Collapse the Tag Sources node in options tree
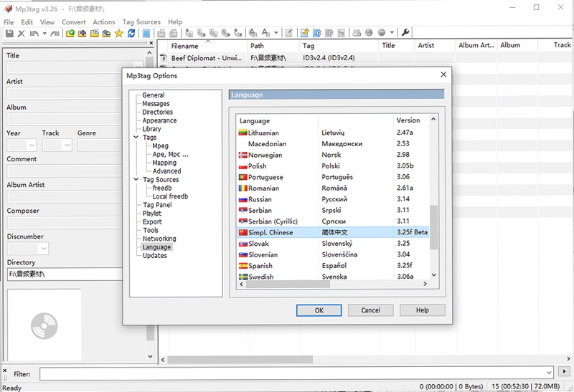 click(136, 179)
